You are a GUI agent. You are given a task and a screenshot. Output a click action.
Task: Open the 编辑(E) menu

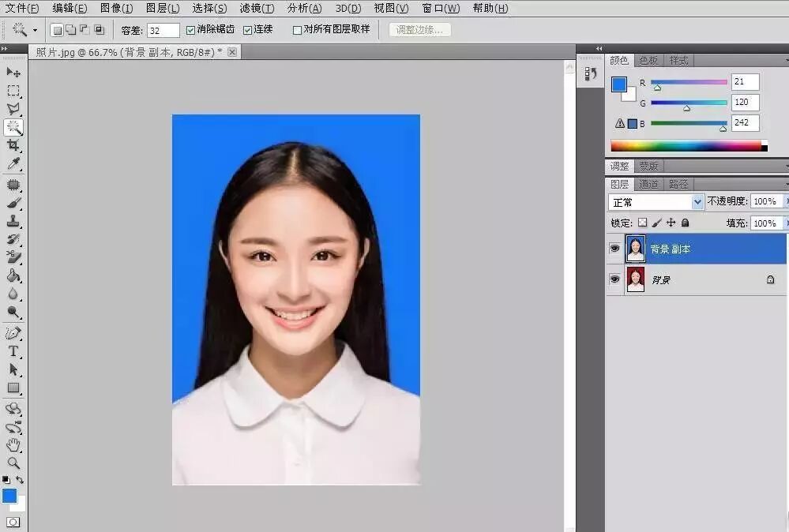(x=70, y=8)
